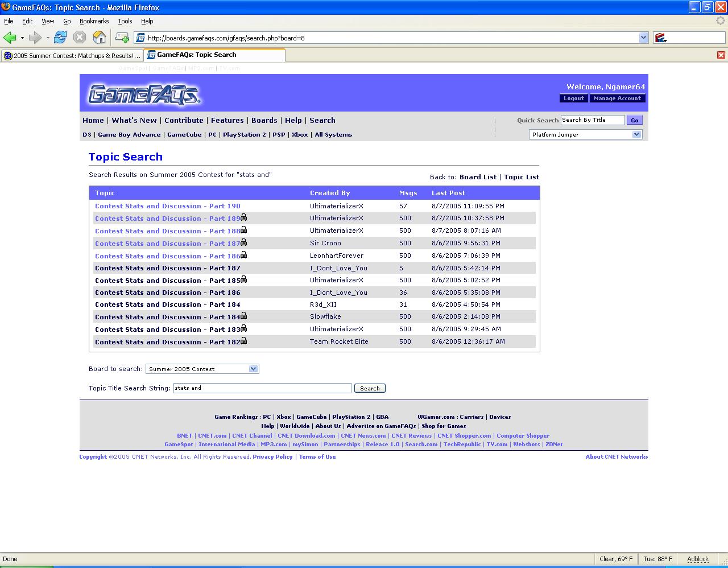Click Tue: 88° F forecast in status bar
The image size is (728, 568).
point(657,559)
